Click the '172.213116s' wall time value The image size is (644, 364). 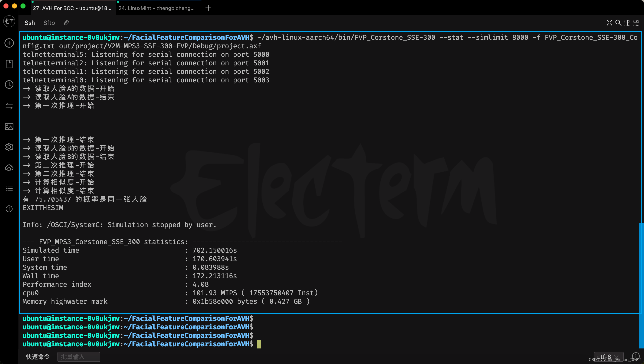(215, 276)
